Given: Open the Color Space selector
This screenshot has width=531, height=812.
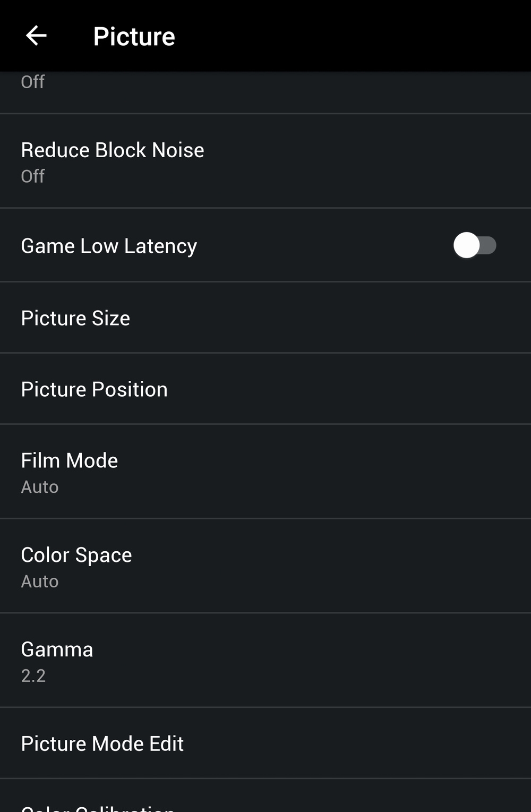Looking at the screenshot, I should coord(265,566).
